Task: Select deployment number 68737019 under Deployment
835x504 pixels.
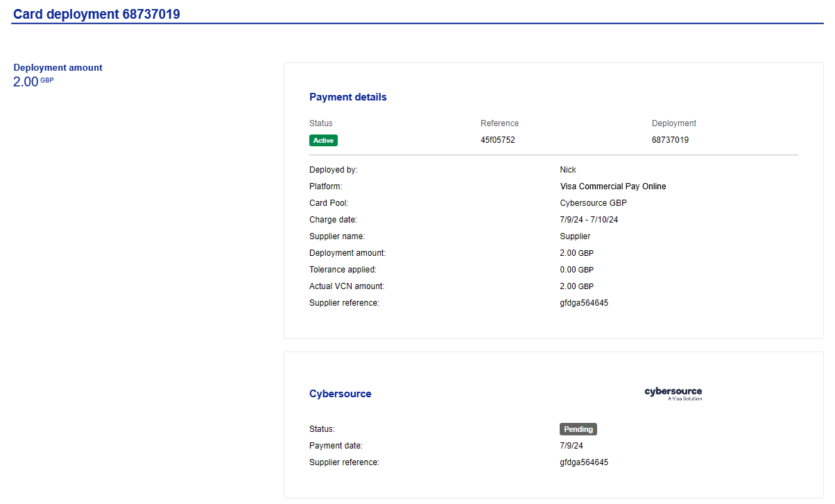Action: 670,140
